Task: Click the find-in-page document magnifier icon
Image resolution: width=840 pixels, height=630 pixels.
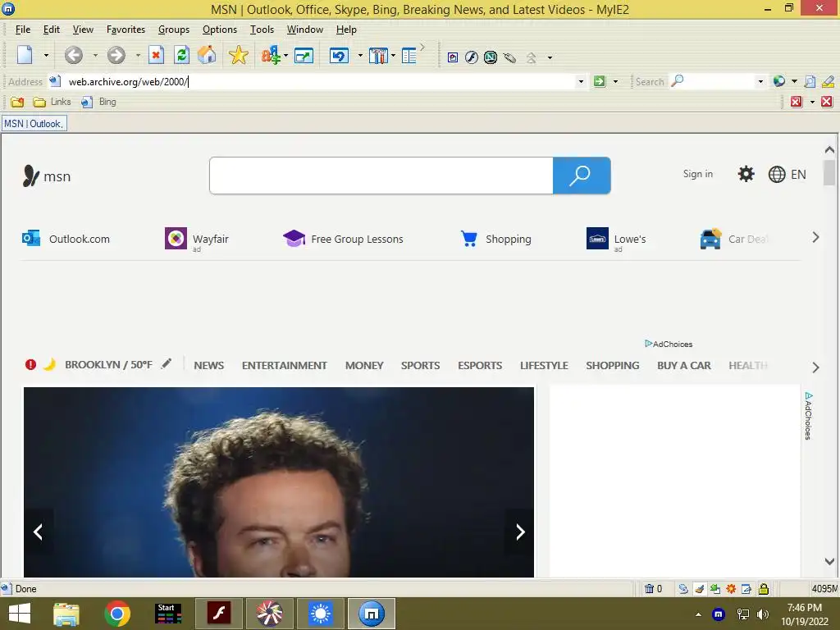Action: pos(810,81)
